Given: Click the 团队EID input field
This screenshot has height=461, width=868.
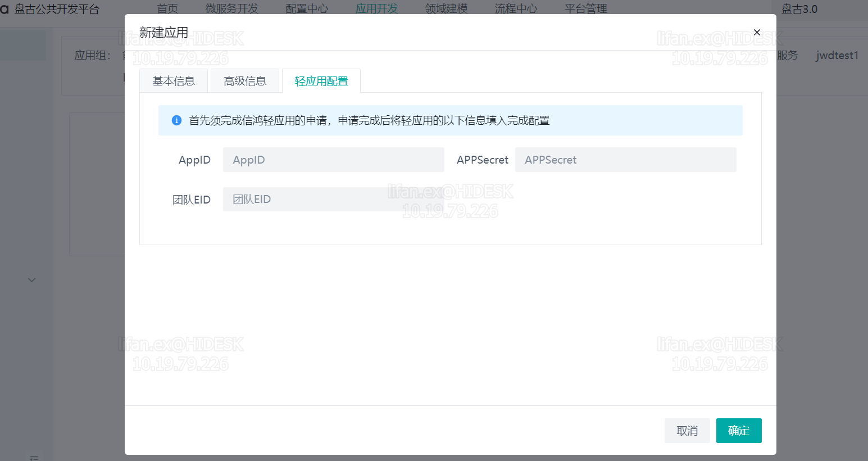Looking at the screenshot, I should tap(334, 199).
